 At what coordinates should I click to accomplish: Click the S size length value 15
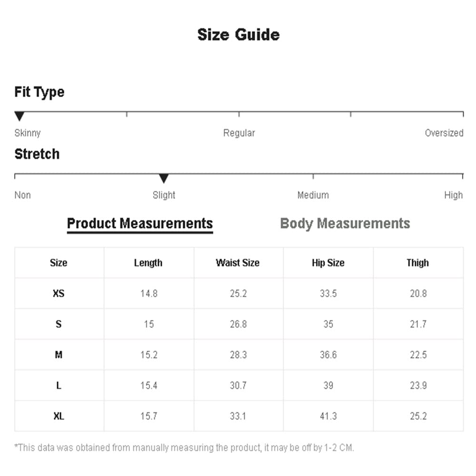tap(149, 324)
